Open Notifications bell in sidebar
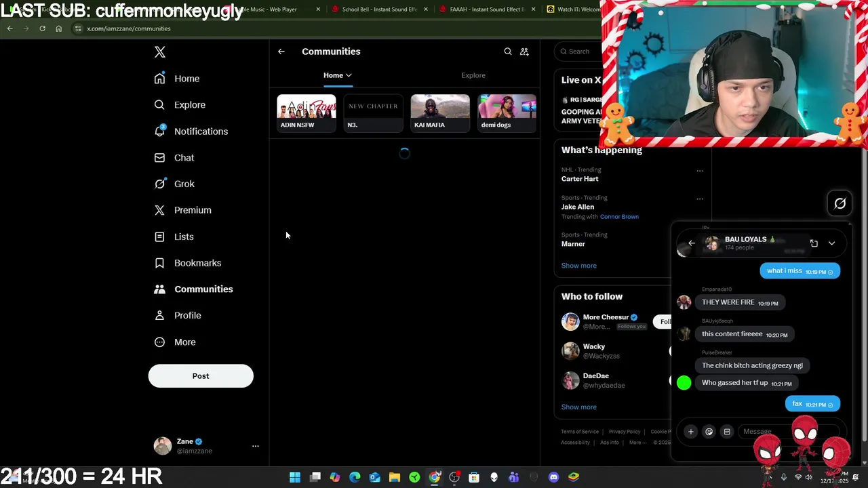The image size is (868, 488). pos(191,131)
